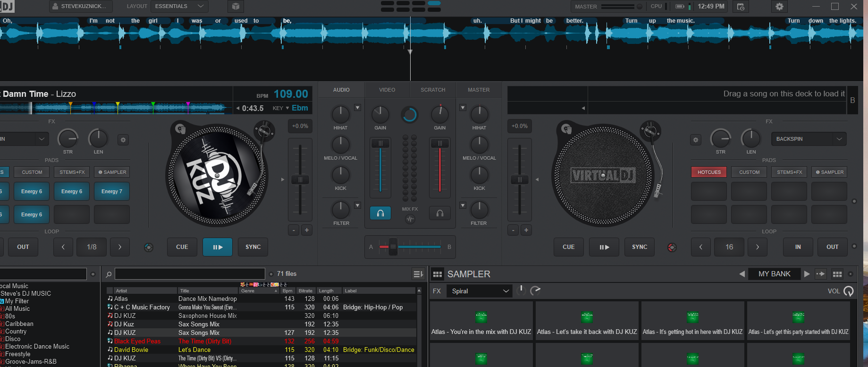The width and height of the screenshot is (868, 367).
Task: Click the dot beside right deck pads
Action: (854, 202)
